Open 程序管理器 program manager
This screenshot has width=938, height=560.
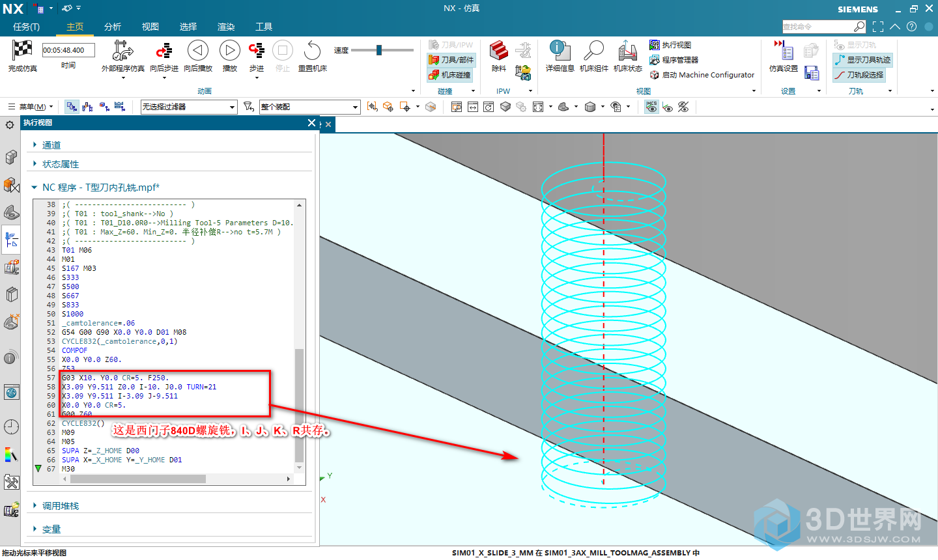pyautogui.click(x=674, y=60)
